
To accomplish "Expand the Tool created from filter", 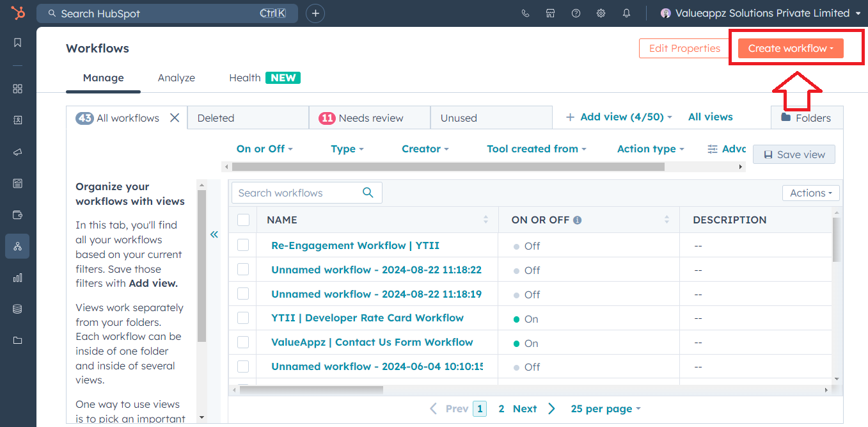I will click(536, 149).
